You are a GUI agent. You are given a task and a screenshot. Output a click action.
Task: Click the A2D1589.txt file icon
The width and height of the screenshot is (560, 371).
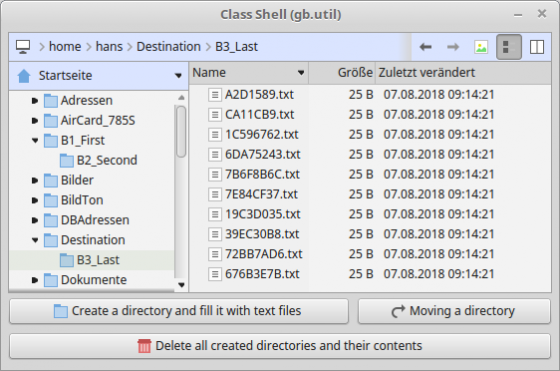215,95
